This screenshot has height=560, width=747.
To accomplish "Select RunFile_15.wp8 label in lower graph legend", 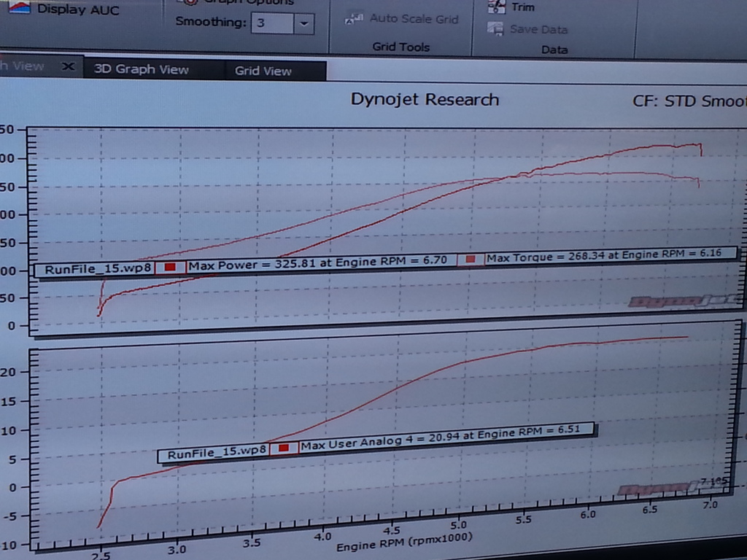I will click(x=217, y=454).
